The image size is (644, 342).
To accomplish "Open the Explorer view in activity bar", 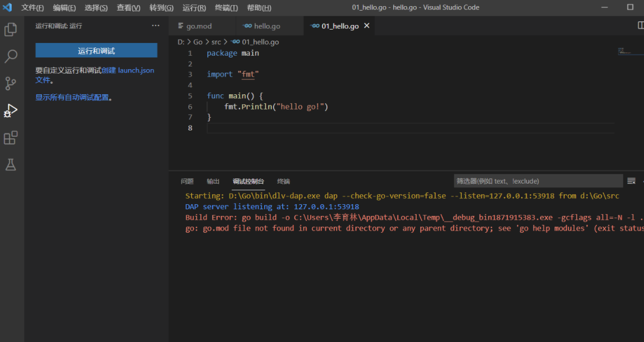I will [11, 30].
